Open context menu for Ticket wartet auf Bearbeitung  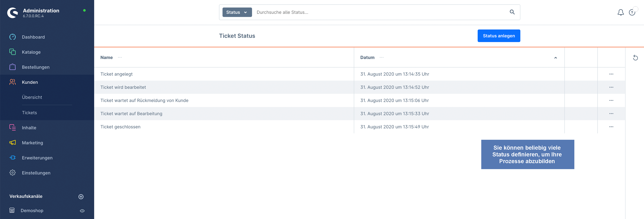pos(611,113)
